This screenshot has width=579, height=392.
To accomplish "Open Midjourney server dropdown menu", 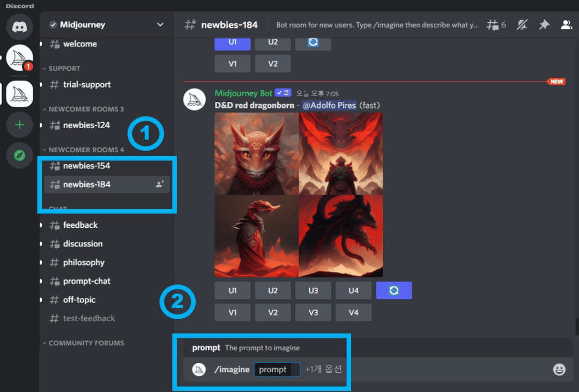I will [x=160, y=25].
